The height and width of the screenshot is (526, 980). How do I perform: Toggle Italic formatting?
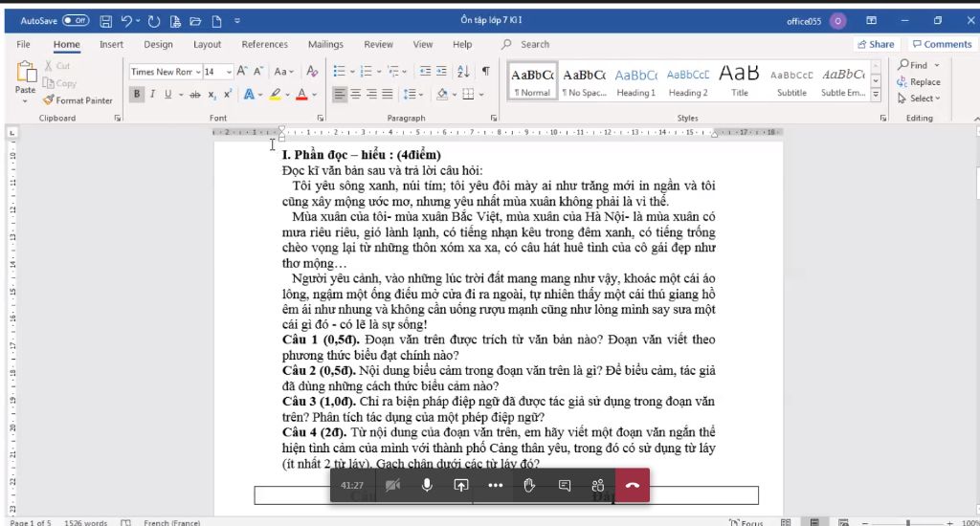click(152, 95)
